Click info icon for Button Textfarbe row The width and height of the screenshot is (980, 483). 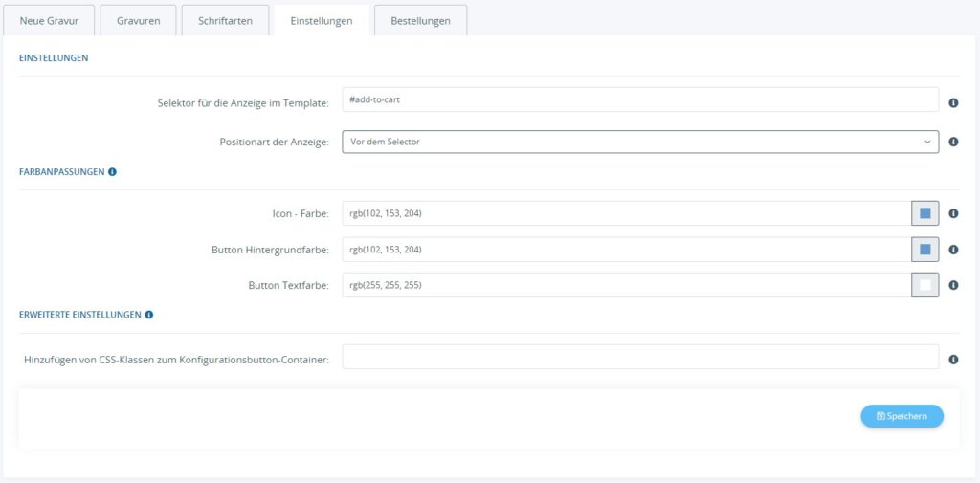[x=953, y=285]
